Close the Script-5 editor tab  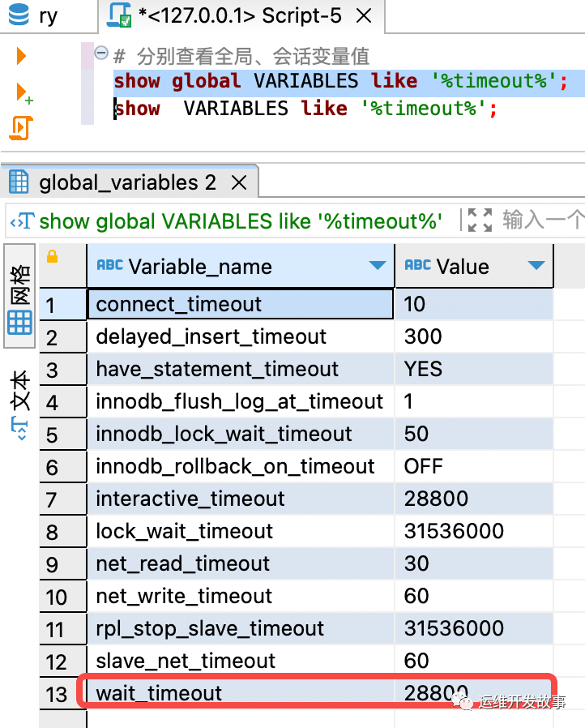[363, 15]
